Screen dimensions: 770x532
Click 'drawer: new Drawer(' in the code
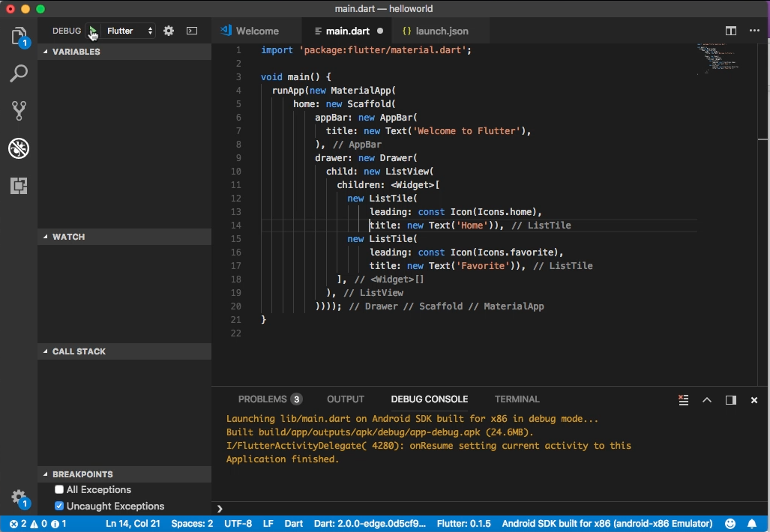[366, 158]
